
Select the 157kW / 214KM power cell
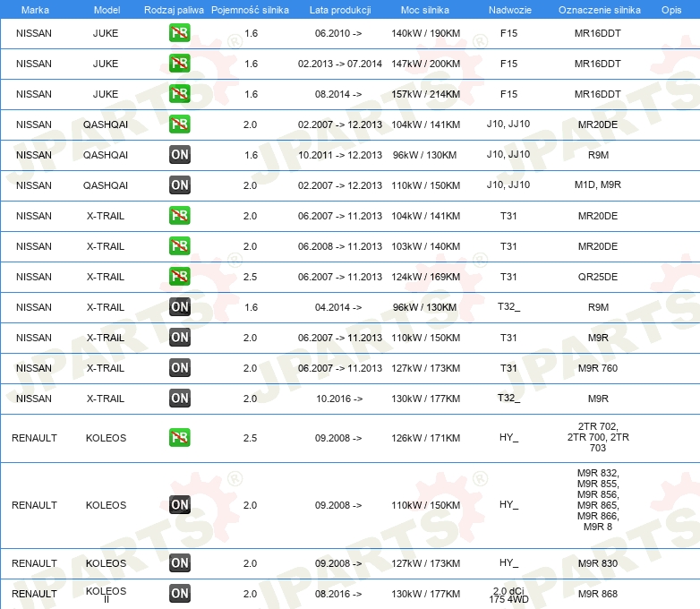[425, 94]
